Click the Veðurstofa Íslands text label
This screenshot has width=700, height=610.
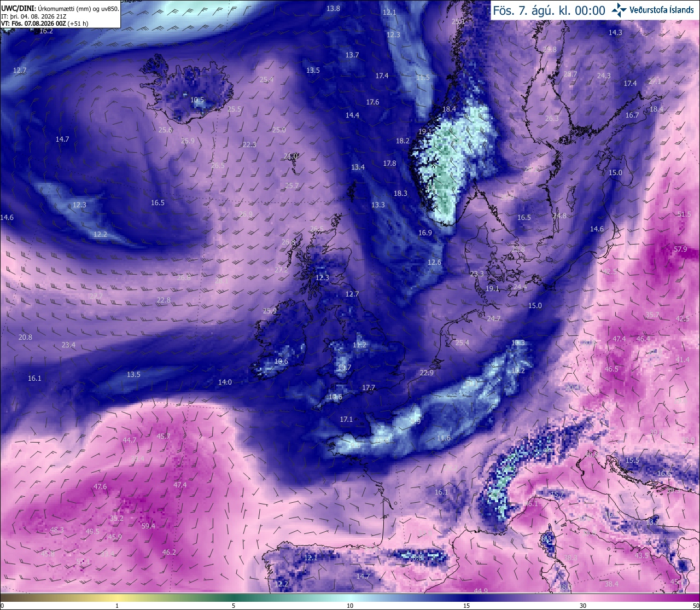[662, 10]
